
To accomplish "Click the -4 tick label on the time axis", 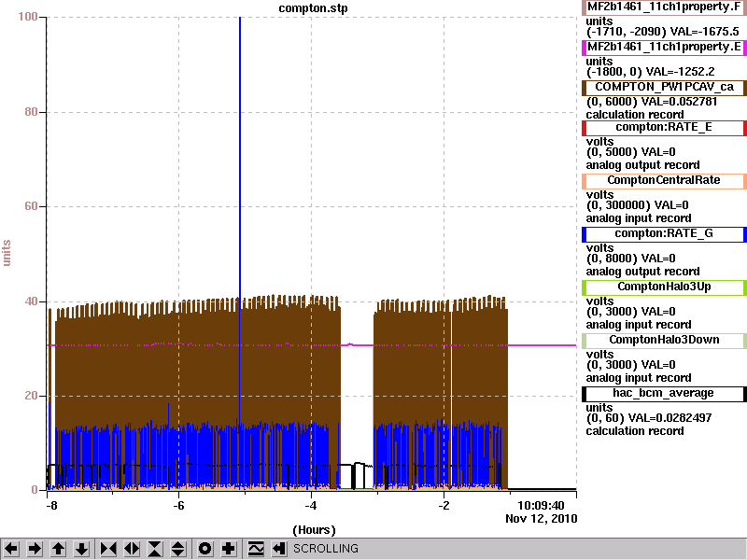I will point(311,506).
